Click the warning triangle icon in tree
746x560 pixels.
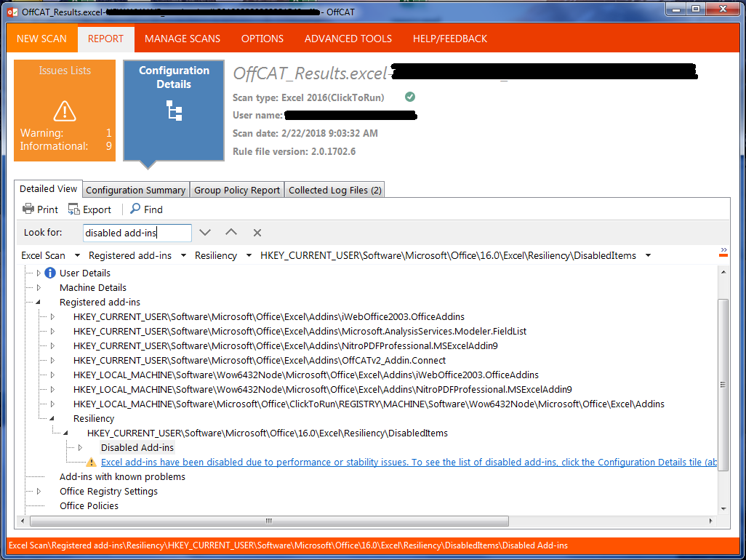click(x=91, y=463)
